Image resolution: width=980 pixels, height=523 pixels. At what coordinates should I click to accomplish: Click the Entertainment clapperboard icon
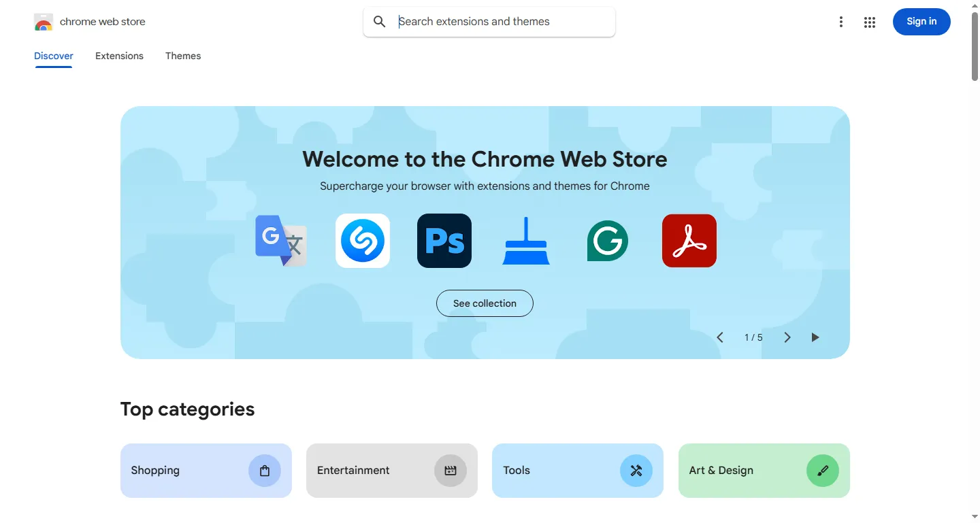point(451,471)
